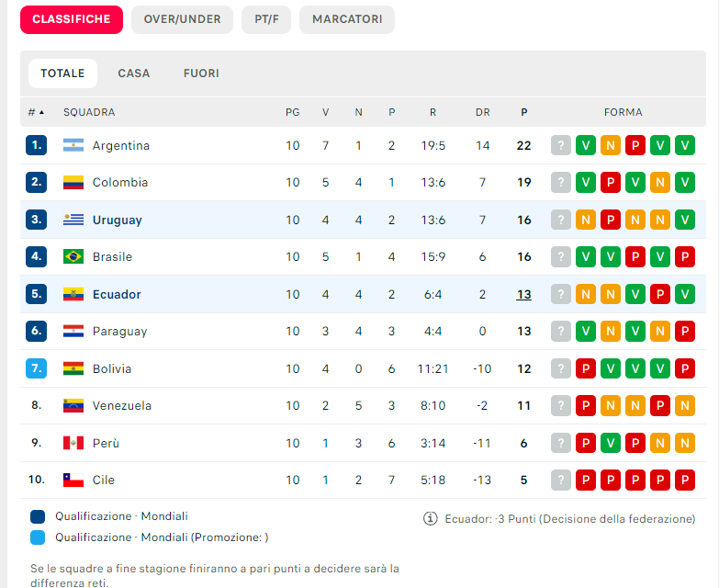
Task: Open the Uruguay team link
Action: click(118, 220)
